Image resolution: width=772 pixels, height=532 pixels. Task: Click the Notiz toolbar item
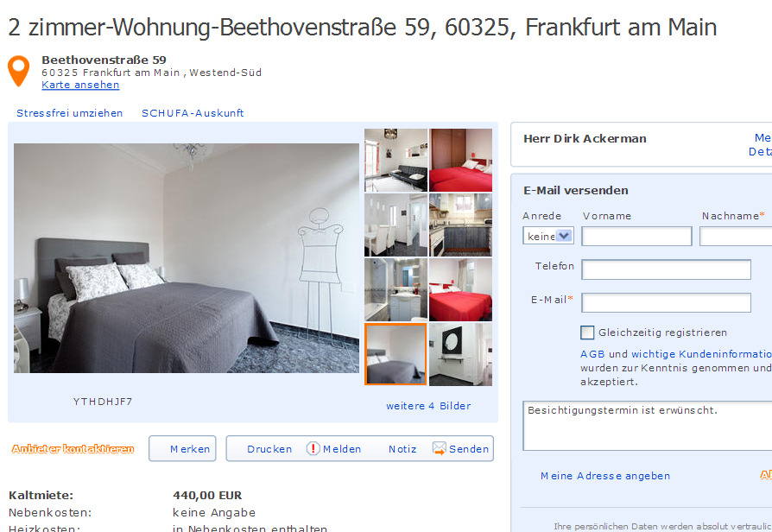point(402,449)
